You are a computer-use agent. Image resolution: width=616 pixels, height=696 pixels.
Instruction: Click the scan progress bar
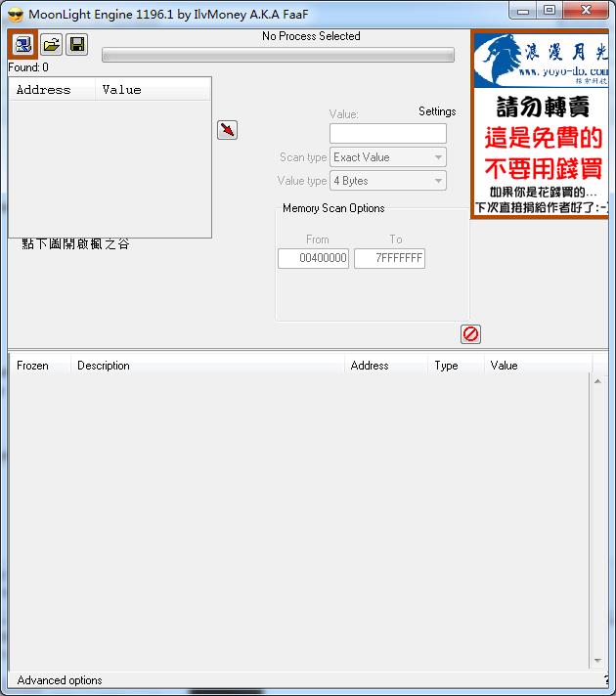[278, 55]
